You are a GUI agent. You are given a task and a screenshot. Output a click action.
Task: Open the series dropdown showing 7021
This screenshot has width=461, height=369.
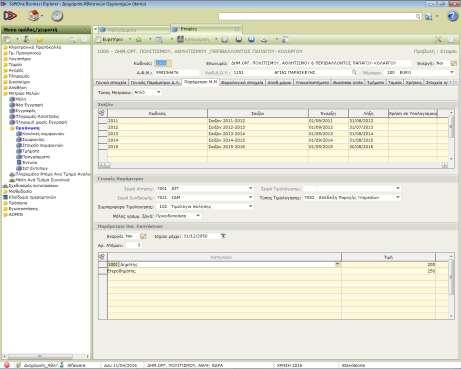[250, 197]
